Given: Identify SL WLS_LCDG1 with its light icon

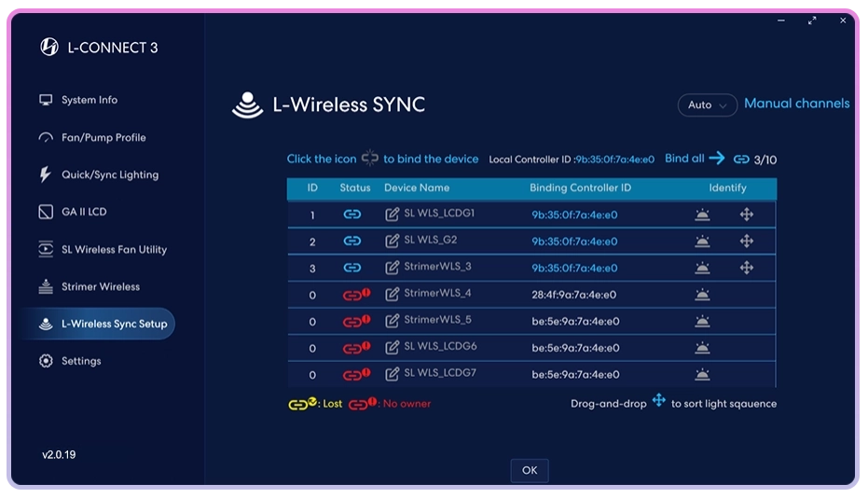Looking at the screenshot, I should coord(702,214).
